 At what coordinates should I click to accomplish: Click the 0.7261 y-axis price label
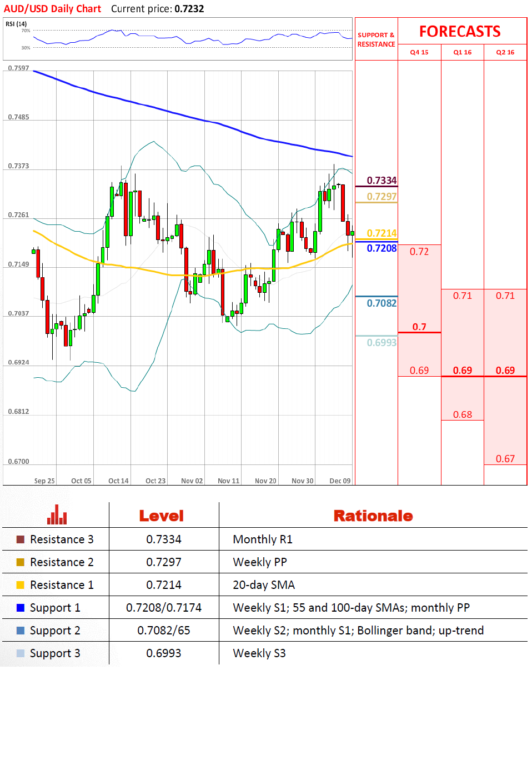[18, 215]
